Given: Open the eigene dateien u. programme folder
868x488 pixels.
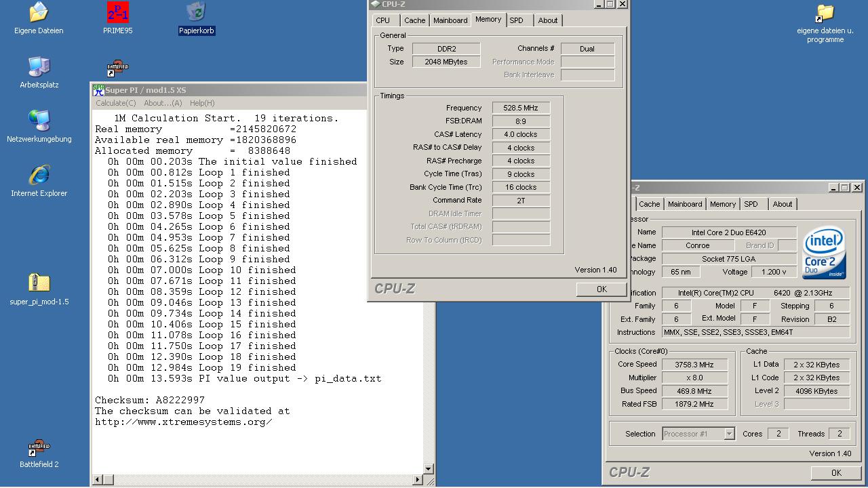Looking at the screenshot, I should point(825,23).
